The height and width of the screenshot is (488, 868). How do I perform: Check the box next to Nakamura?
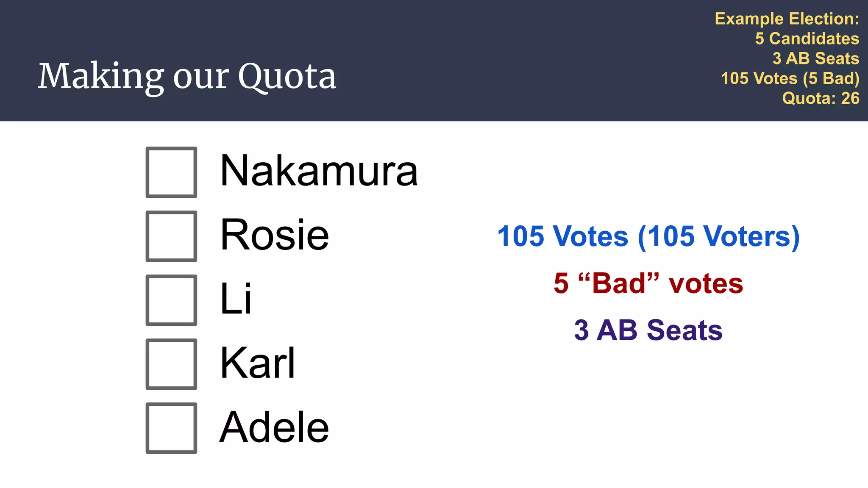pos(171,172)
